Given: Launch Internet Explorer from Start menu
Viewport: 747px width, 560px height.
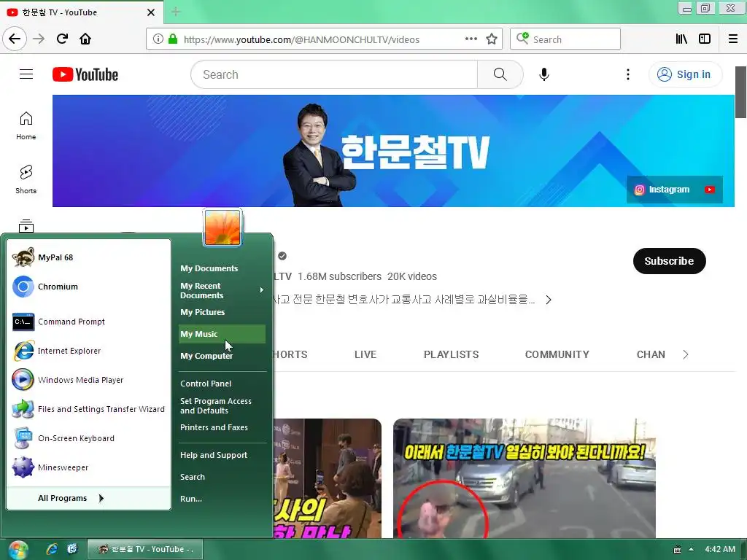Looking at the screenshot, I should 88,351.
